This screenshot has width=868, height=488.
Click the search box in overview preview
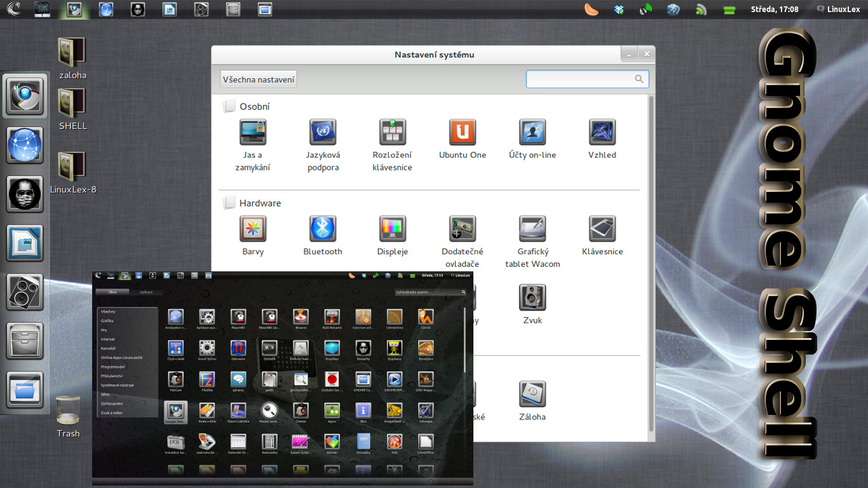click(x=430, y=292)
